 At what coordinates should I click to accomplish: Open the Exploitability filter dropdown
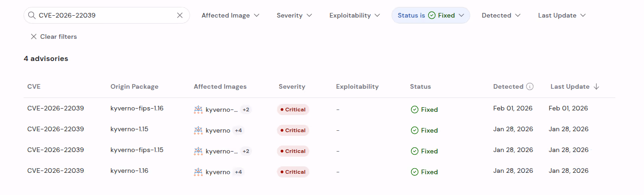[x=355, y=15]
